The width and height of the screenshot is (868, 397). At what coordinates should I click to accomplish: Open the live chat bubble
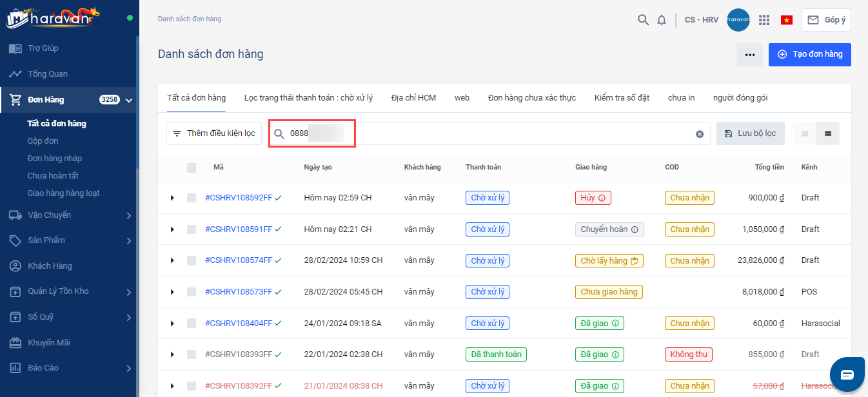tap(847, 374)
